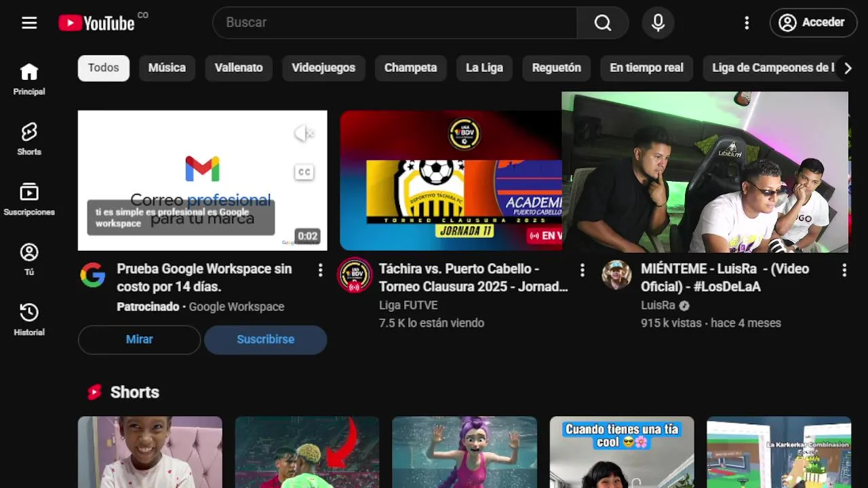Screen dimensions: 868x488
Task: Click '915 k vistas' text
Action: click(671, 323)
